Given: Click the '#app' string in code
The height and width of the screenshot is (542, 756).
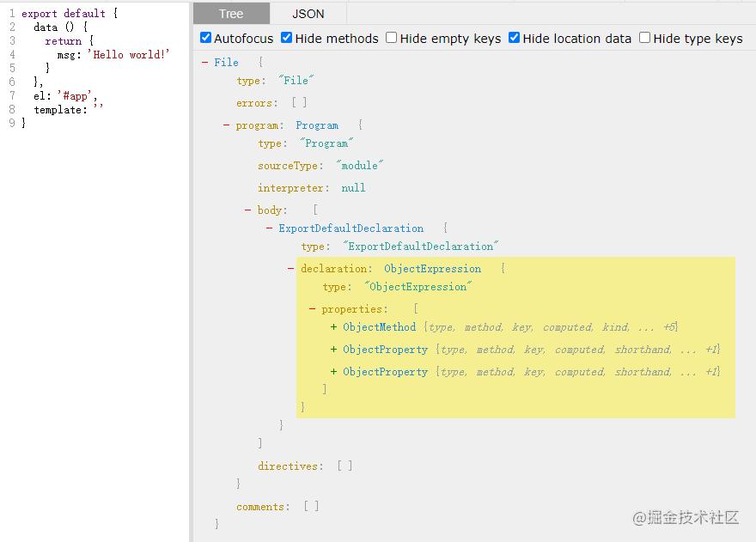Looking at the screenshot, I should point(76,95).
